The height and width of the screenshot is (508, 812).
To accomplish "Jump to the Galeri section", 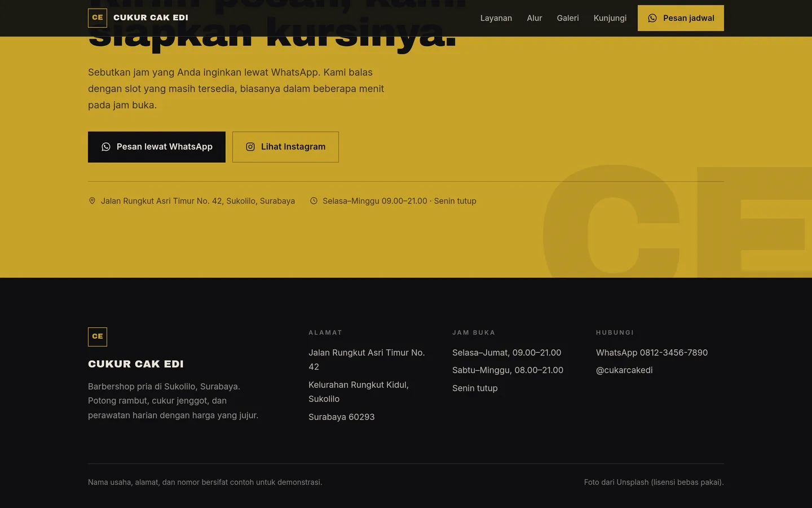I will click(x=568, y=18).
